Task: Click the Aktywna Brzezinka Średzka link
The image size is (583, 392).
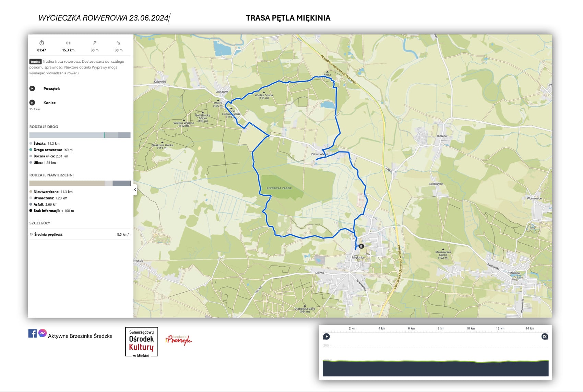Action: [x=80, y=336]
